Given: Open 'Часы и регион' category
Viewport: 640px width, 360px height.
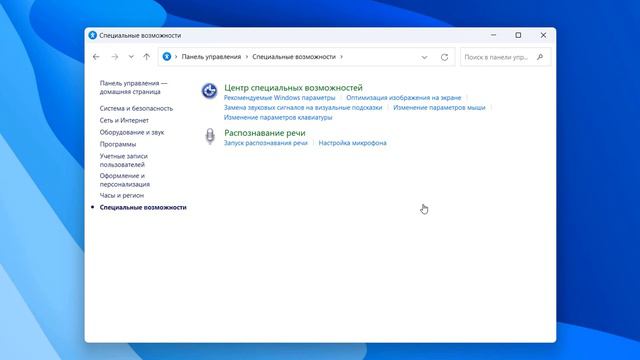Looking at the screenshot, I should pyautogui.click(x=122, y=196).
